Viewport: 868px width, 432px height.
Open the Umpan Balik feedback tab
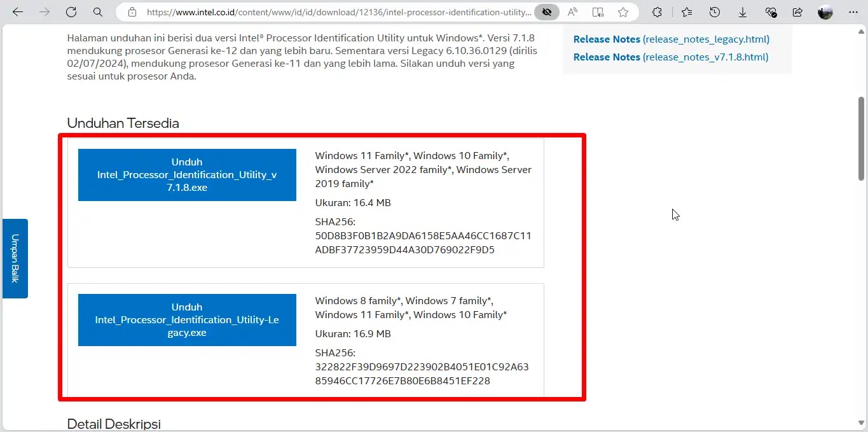pyautogui.click(x=15, y=258)
